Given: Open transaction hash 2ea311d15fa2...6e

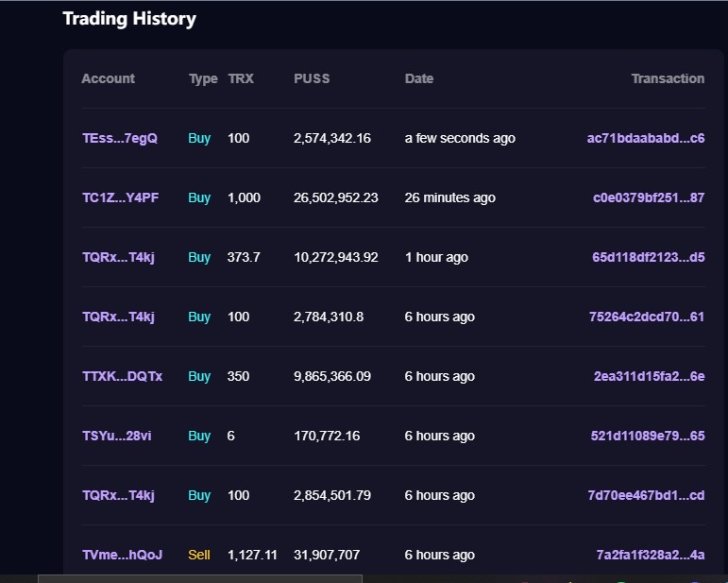Looking at the screenshot, I should click(x=649, y=376).
